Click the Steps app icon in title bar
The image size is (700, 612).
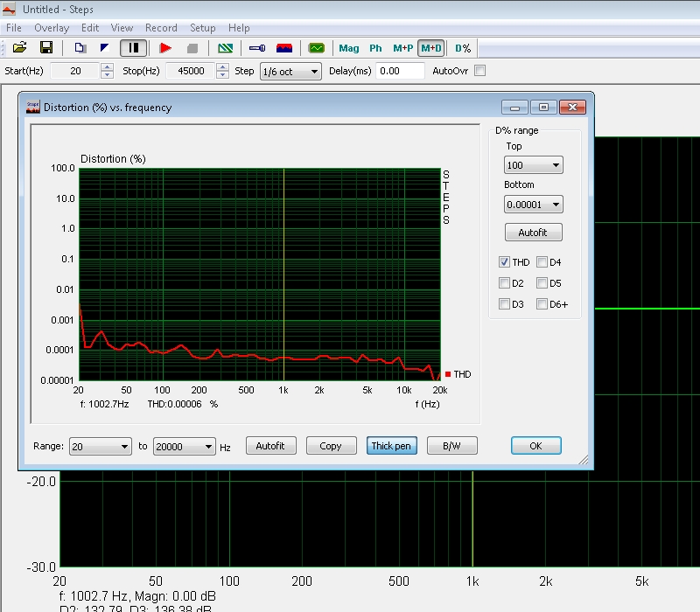pos(9,9)
